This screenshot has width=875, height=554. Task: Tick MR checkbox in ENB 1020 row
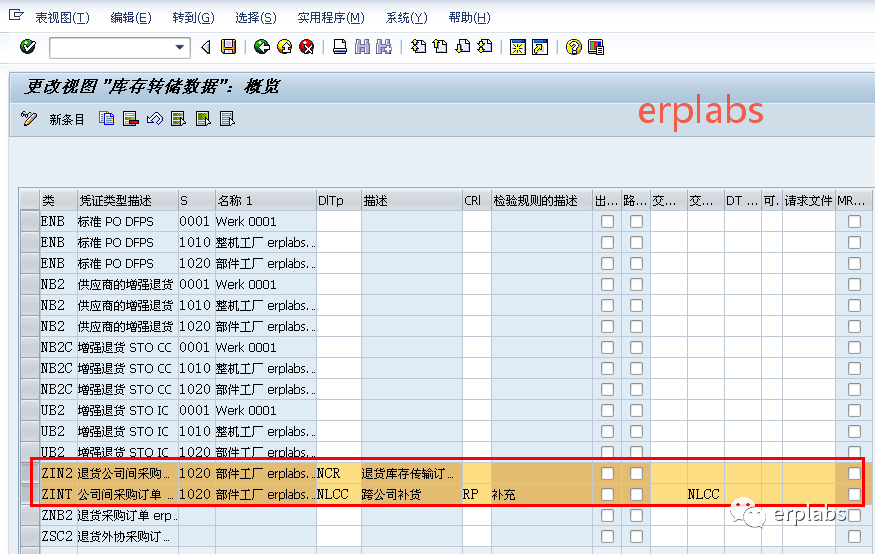(854, 263)
